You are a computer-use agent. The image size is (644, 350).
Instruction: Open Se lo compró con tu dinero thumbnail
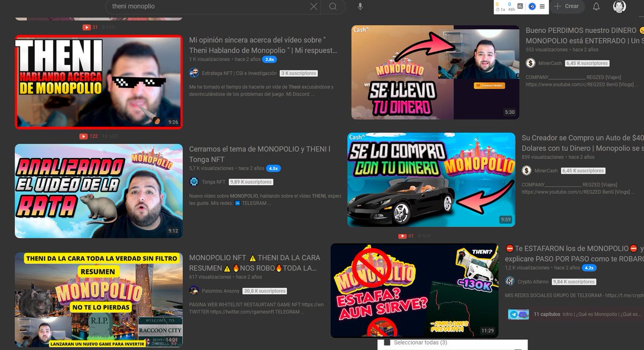[431, 180]
